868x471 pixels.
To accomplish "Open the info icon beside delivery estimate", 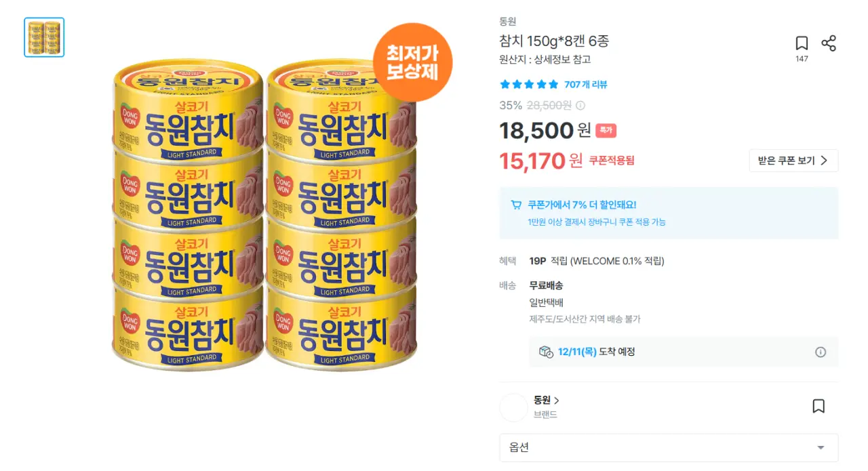I will coord(821,352).
